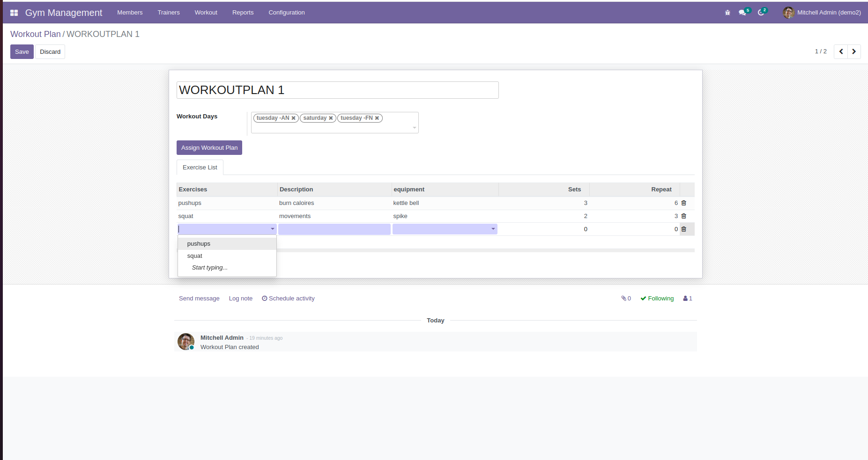
Task: Click the squat exercise cell in table
Action: (227, 216)
